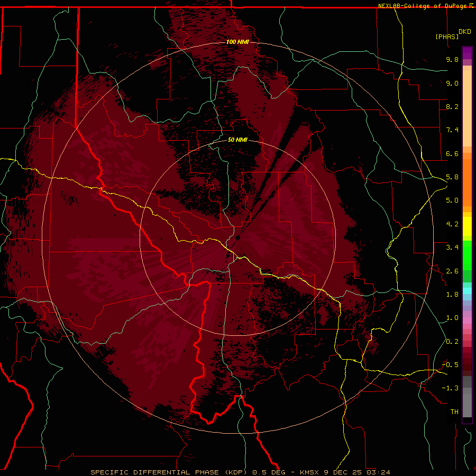Select the 4.2 scale value

pos(452,224)
